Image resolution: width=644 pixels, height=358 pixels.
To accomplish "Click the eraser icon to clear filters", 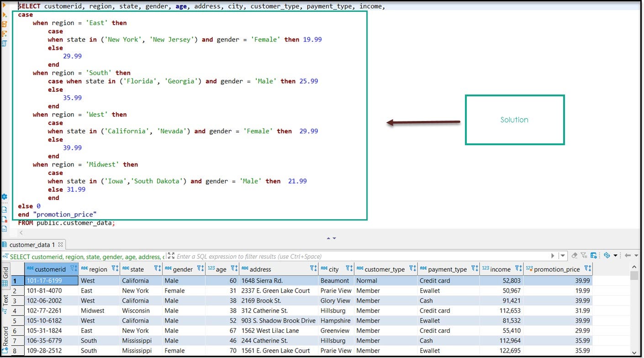I will pos(575,256).
